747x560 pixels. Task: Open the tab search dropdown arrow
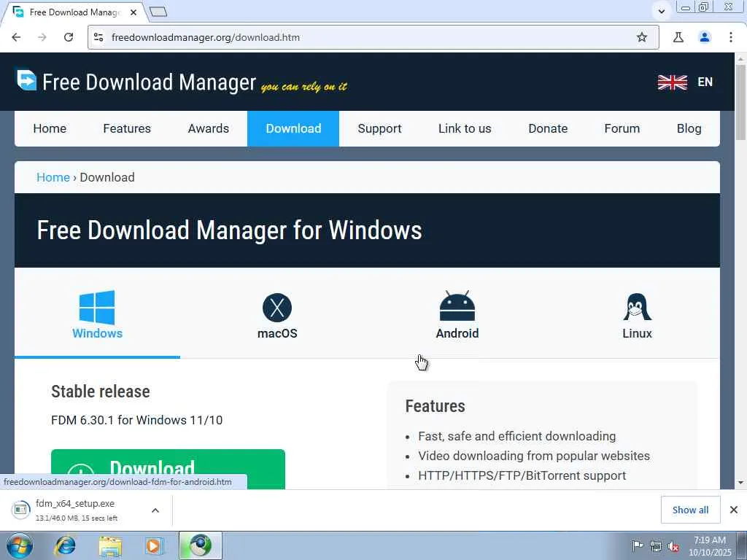(661, 12)
